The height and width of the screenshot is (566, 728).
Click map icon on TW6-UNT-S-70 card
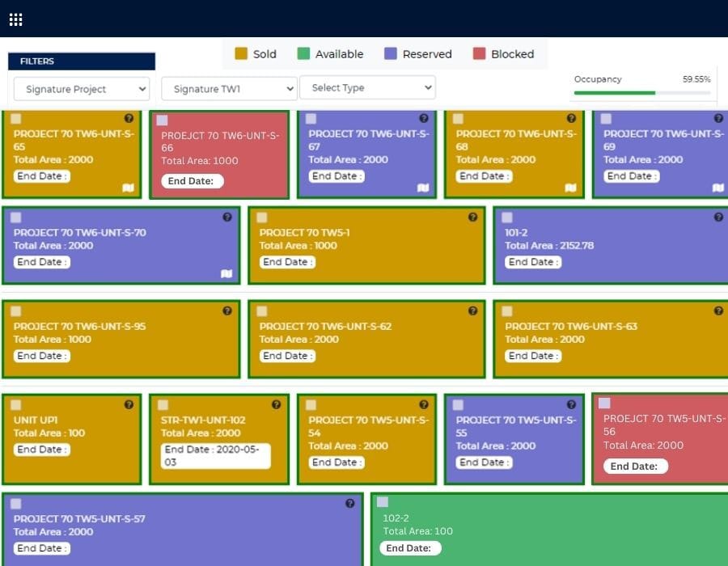point(226,273)
